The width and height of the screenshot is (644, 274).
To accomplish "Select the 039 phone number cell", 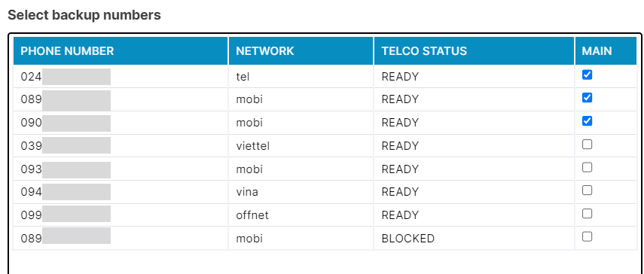I will click(x=121, y=146).
